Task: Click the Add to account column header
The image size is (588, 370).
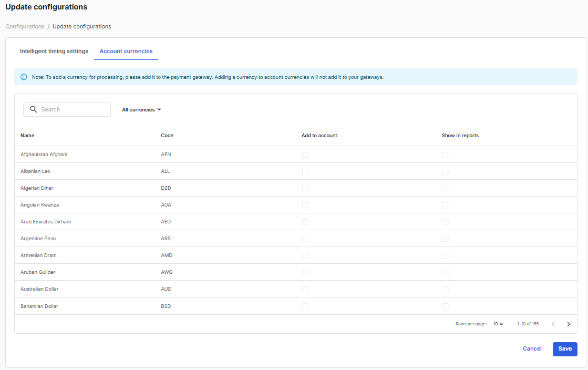Action: click(x=319, y=136)
